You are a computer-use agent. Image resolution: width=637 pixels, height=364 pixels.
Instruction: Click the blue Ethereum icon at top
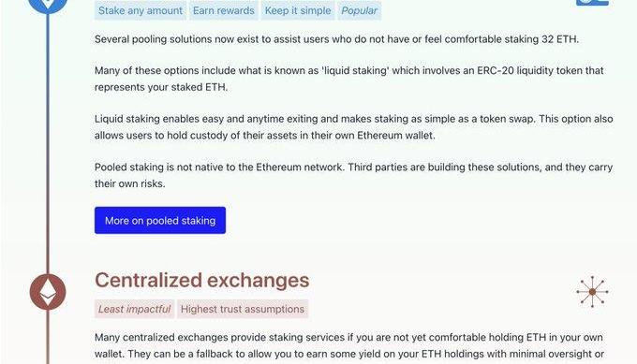48,5
